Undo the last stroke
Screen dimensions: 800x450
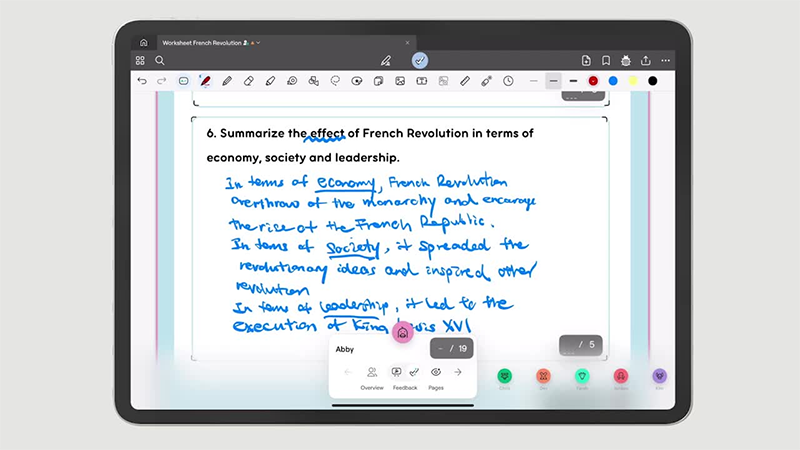pyautogui.click(x=142, y=81)
